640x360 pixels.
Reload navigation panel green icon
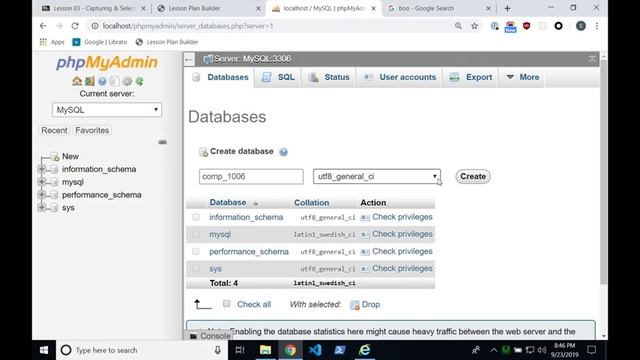click(140, 81)
